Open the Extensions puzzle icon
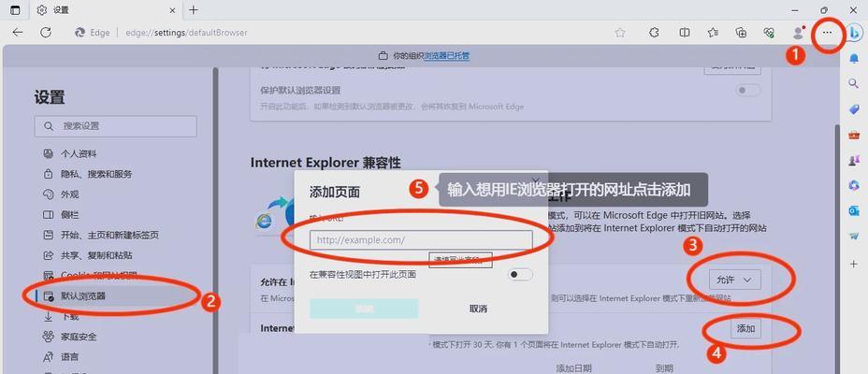Viewport: 868px width, 374px height. tap(654, 33)
